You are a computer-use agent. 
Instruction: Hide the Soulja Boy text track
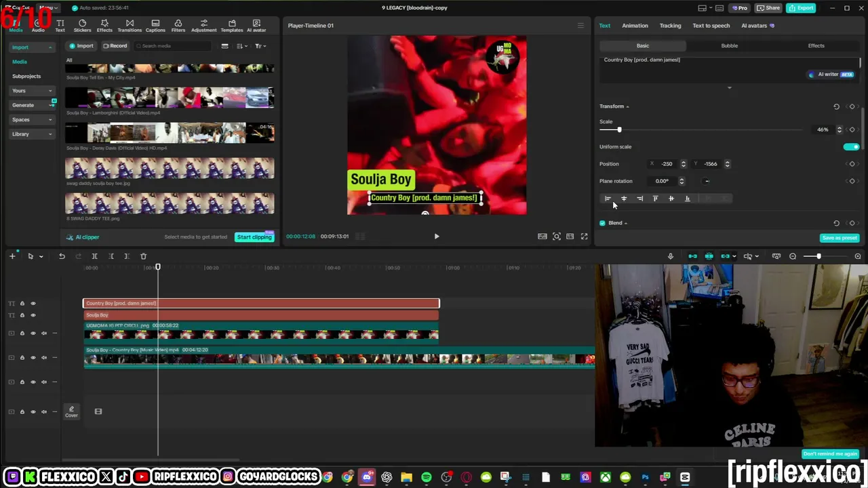pos(33,315)
